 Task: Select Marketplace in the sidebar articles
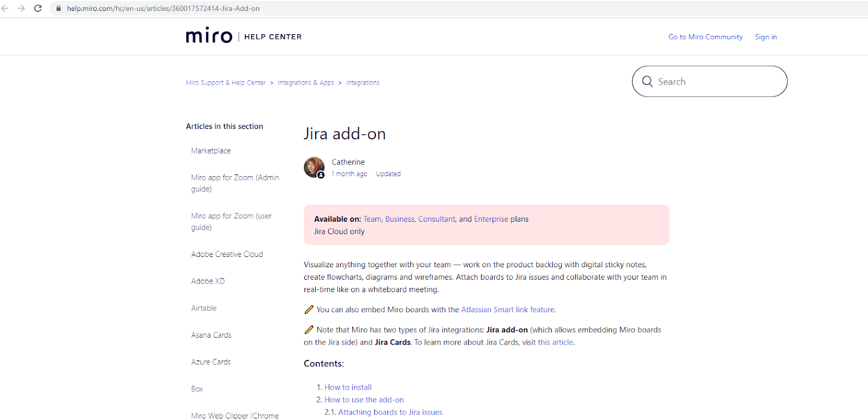pos(210,151)
